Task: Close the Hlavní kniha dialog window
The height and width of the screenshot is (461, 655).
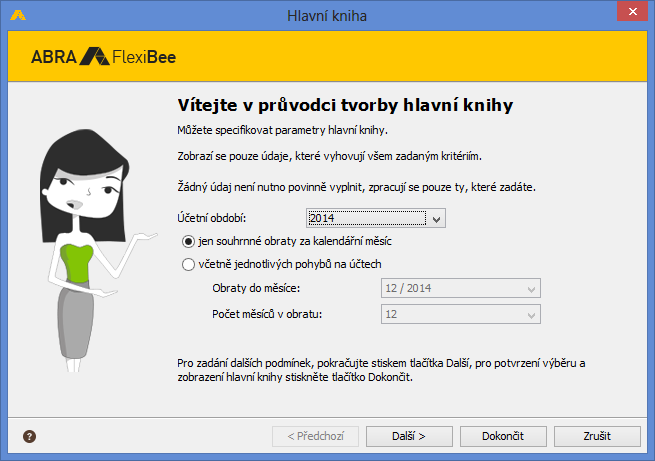Action: click(632, 11)
